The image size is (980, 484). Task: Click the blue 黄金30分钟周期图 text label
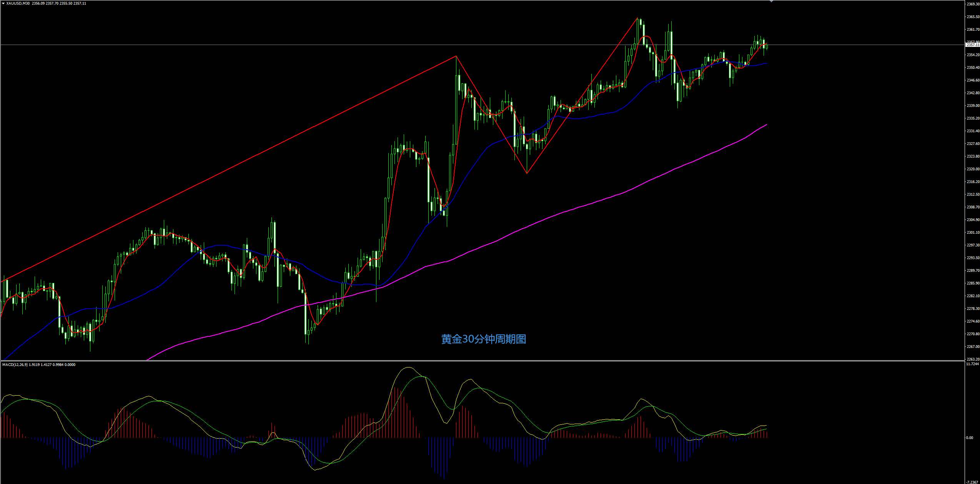(x=484, y=339)
